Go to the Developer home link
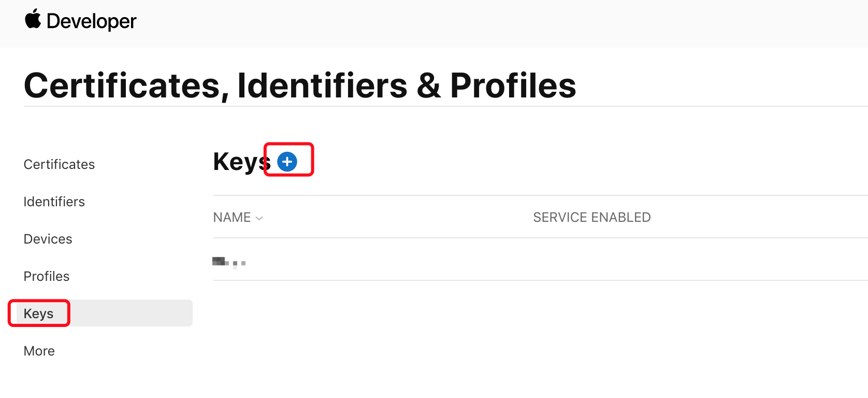This screenshot has width=868, height=398. [91, 21]
